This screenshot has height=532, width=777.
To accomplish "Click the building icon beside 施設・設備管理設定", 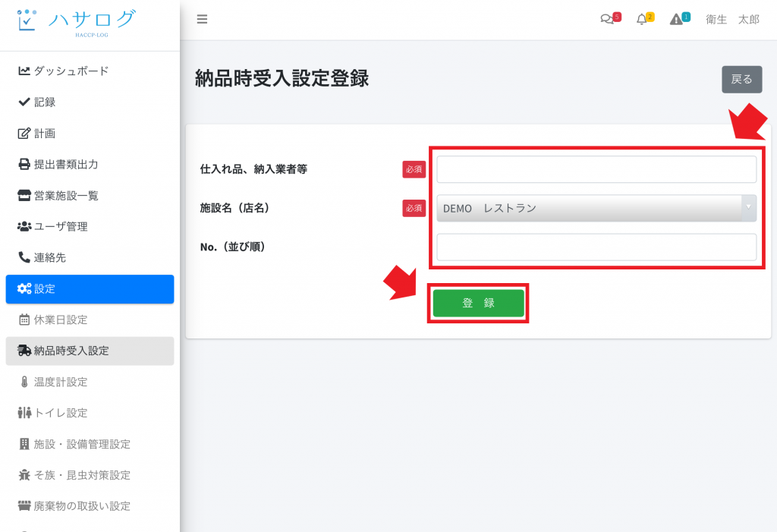I will pos(24,444).
